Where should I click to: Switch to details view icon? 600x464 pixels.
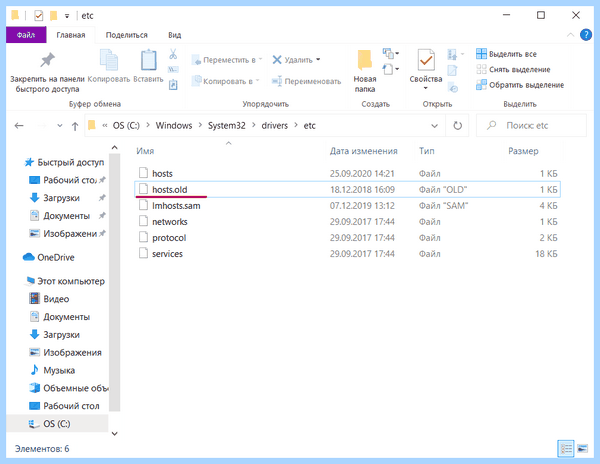(x=566, y=448)
